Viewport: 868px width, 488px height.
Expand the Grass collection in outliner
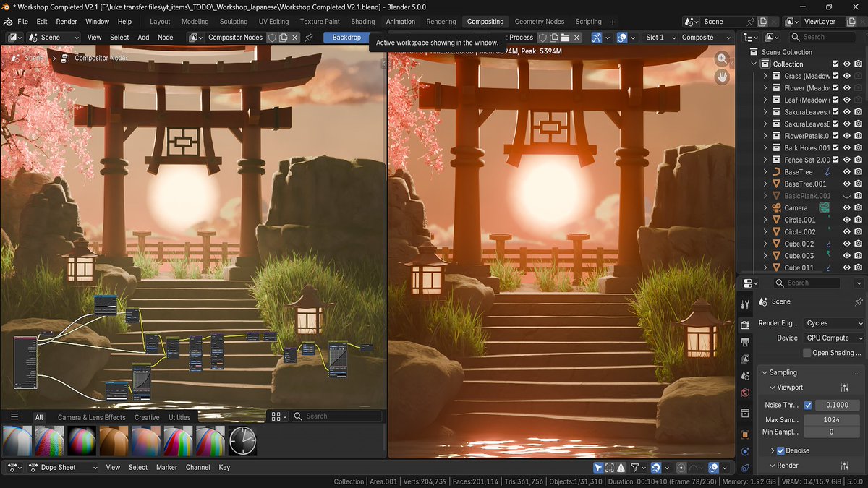tap(766, 76)
